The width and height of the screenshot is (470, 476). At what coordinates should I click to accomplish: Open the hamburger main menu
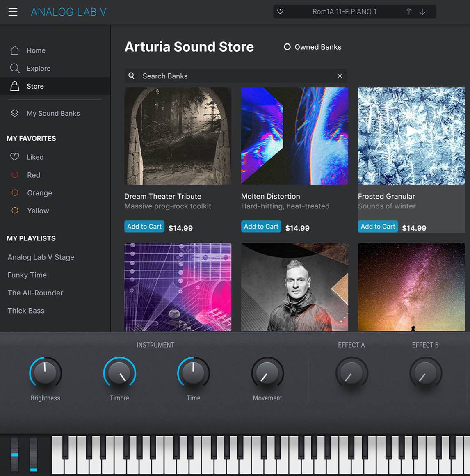tap(13, 12)
